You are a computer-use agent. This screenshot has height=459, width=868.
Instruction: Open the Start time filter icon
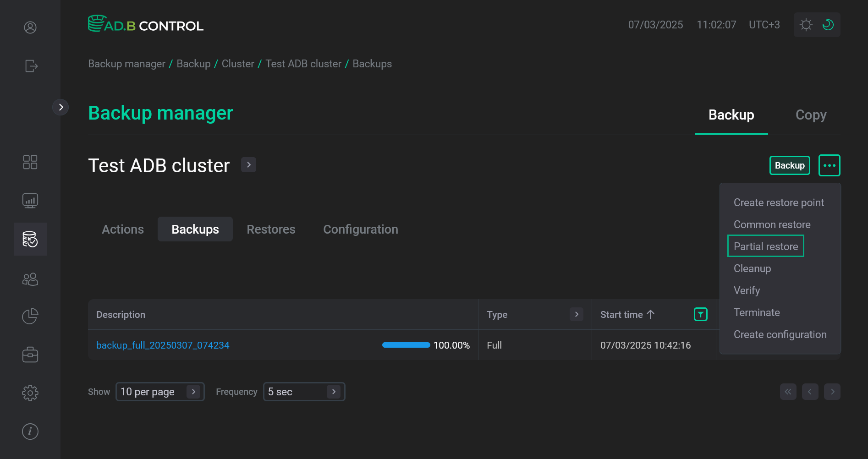(701, 314)
